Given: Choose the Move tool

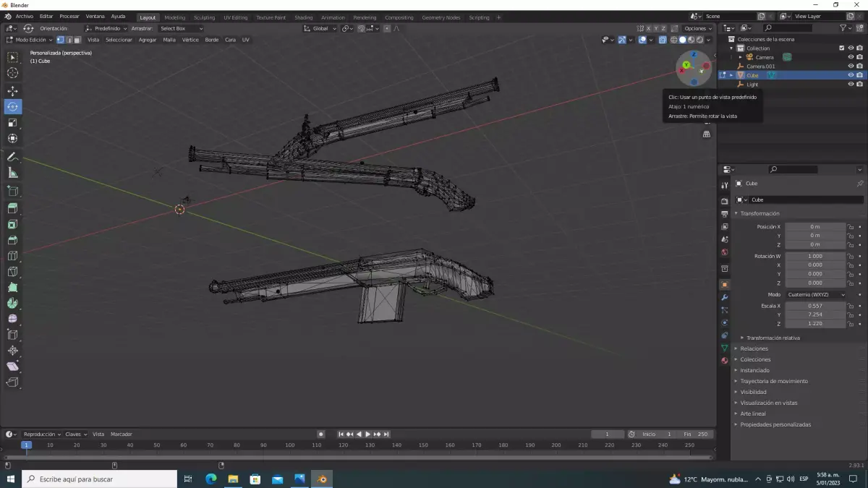Looking at the screenshot, I should (x=12, y=90).
